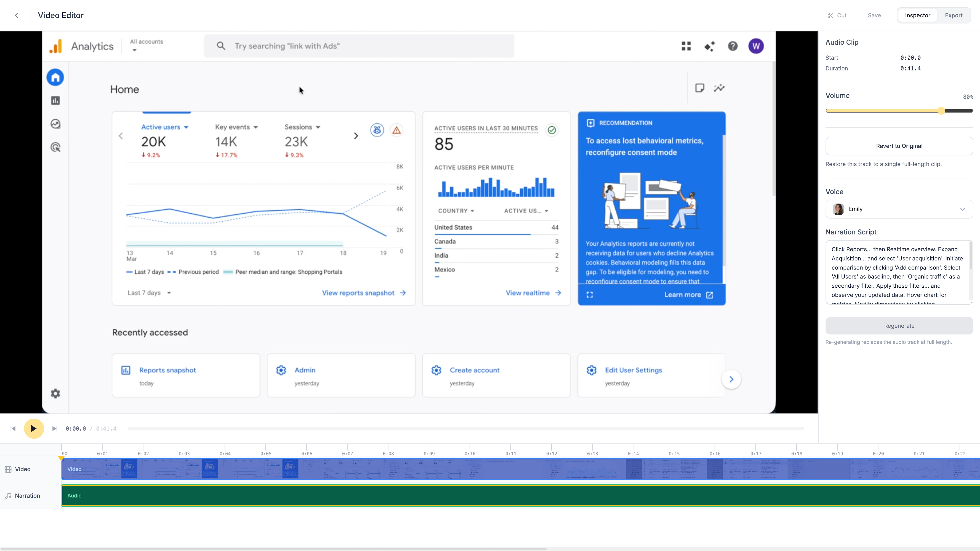
Task: Click the 0:16 mark on the timeline ruler
Action: coord(715,453)
